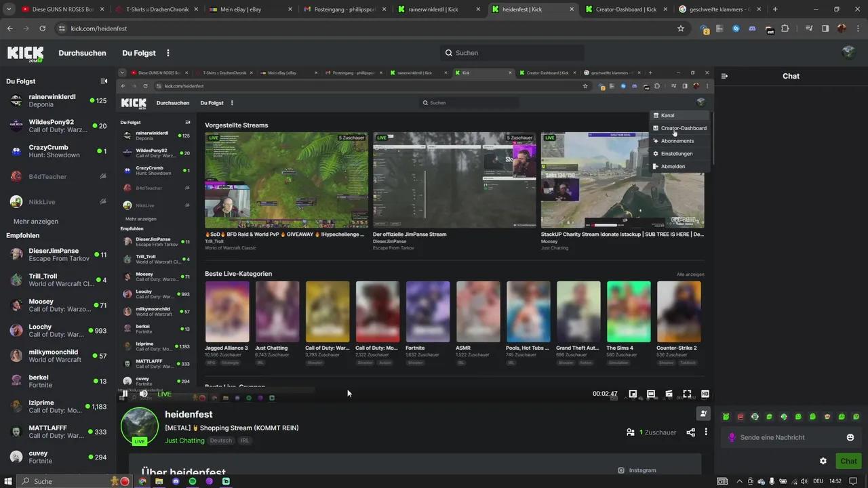This screenshot has height=488, width=868.
Task: Enter fullscreen on the video player
Action: [687, 394]
